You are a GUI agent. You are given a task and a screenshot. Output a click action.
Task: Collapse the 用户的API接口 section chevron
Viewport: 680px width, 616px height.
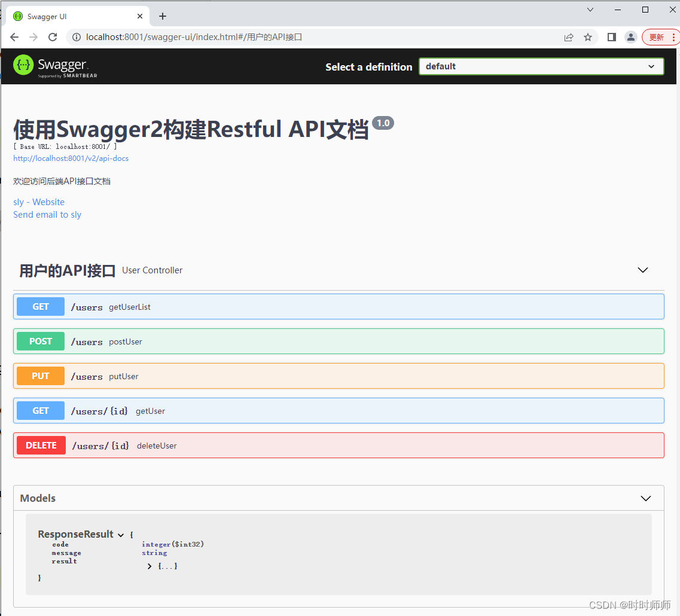(643, 270)
